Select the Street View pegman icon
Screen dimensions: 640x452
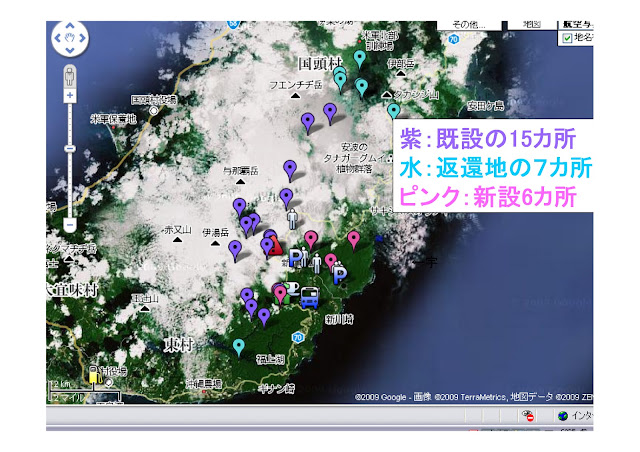coord(70,76)
